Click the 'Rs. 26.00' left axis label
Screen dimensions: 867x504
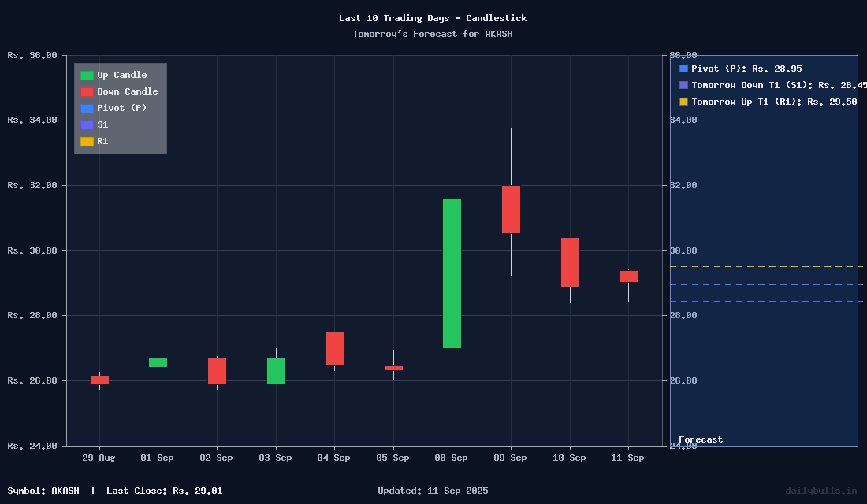click(32, 380)
